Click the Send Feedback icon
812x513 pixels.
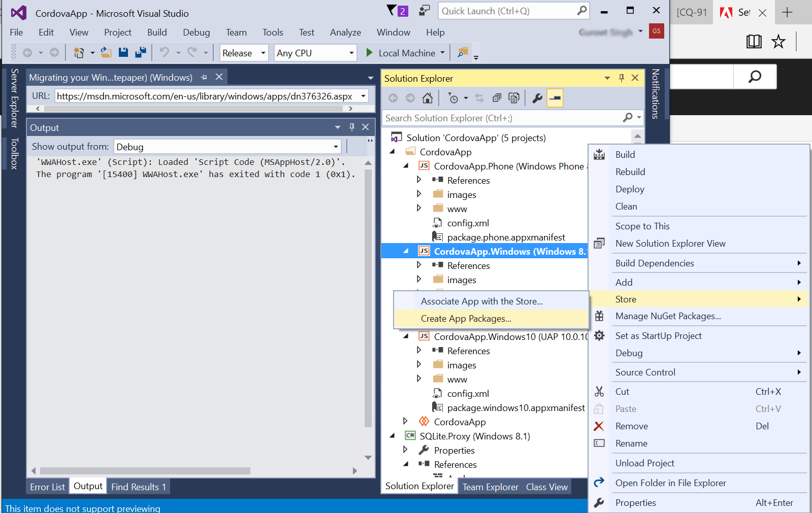pos(424,11)
